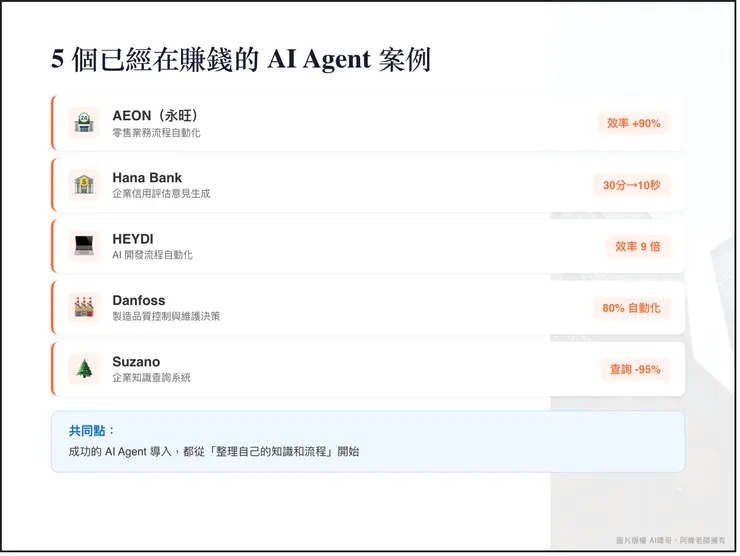Image resolution: width=740 pixels, height=556 pixels.
Task: Click the 共同點 heading in the blue box
Action: [92, 430]
